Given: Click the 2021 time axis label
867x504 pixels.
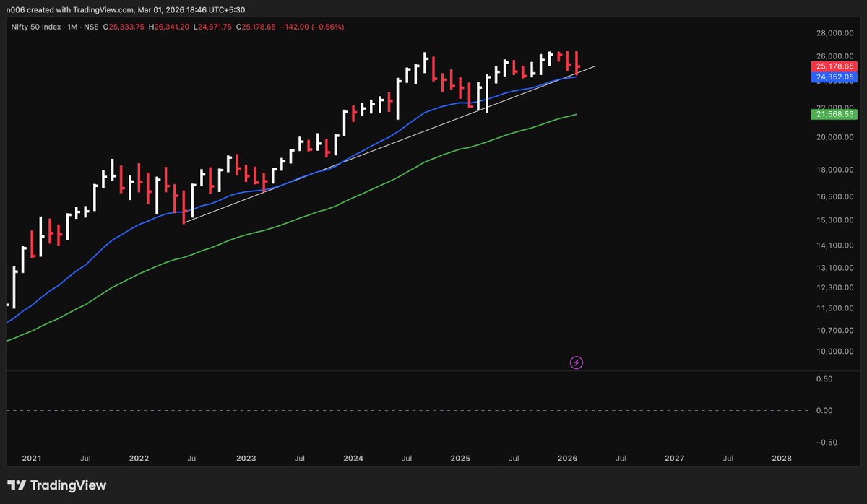Looking at the screenshot, I should (31, 459).
